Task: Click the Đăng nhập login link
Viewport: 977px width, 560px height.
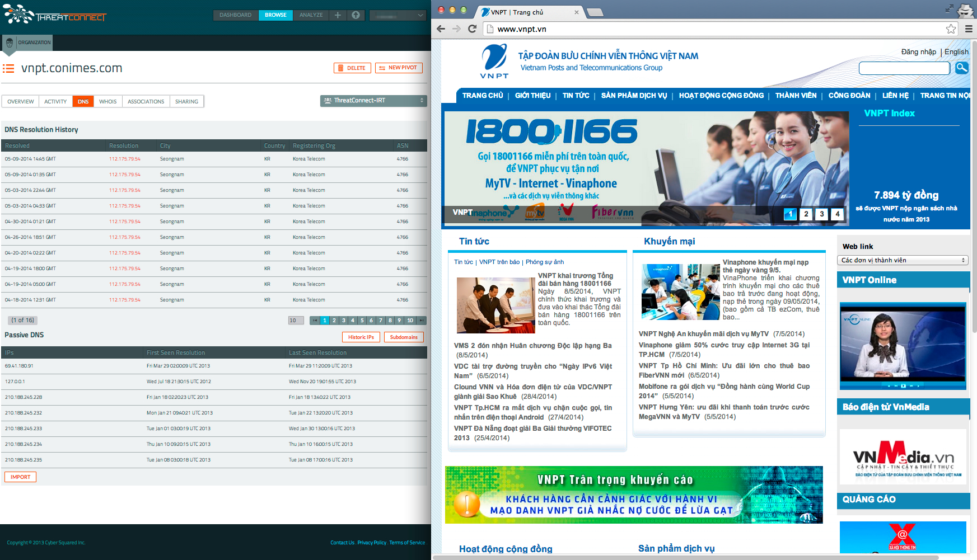Action: pos(918,52)
